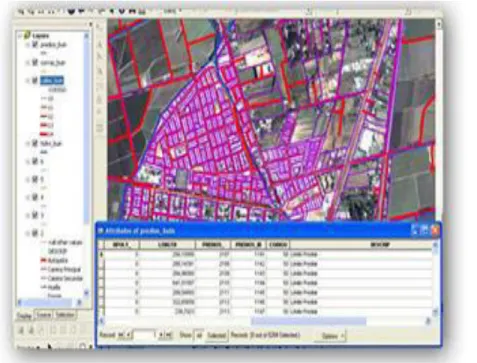Screen dimensions: 477x363
Task: Click the map view scrollbar up arrow
Action: point(439,24)
